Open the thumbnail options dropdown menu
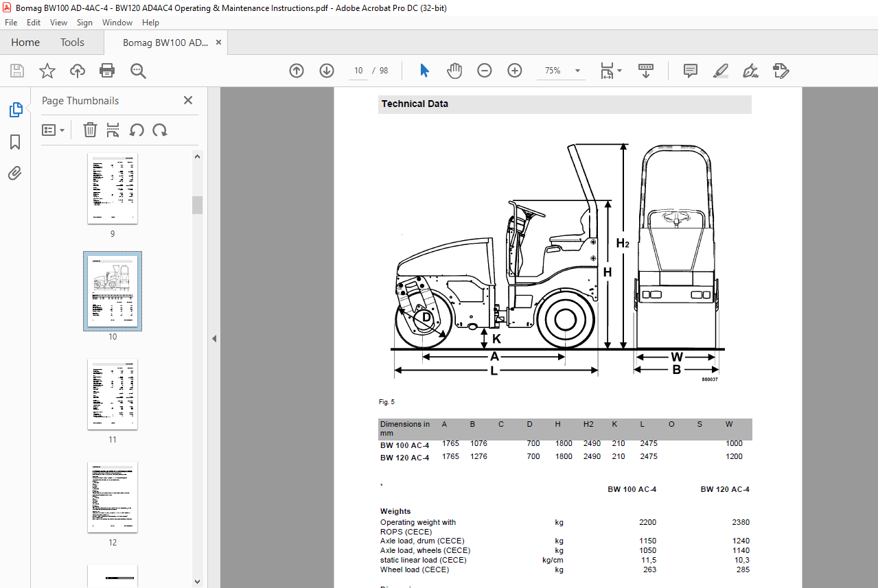This screenshot has width=878, height=588. (x=54, y=130)
